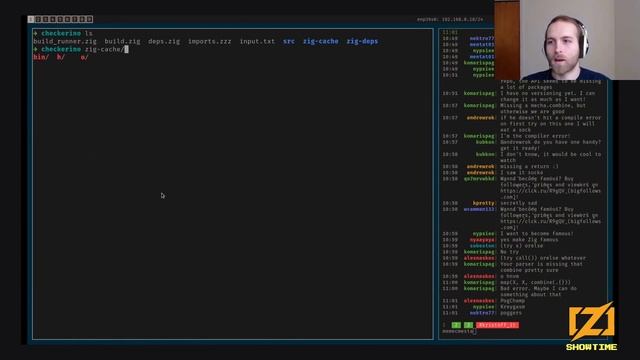Click the Zig Showtime logo overlay
Image resolution: width=640 pixels, height=360 pixels.
[x=591, y=327]
